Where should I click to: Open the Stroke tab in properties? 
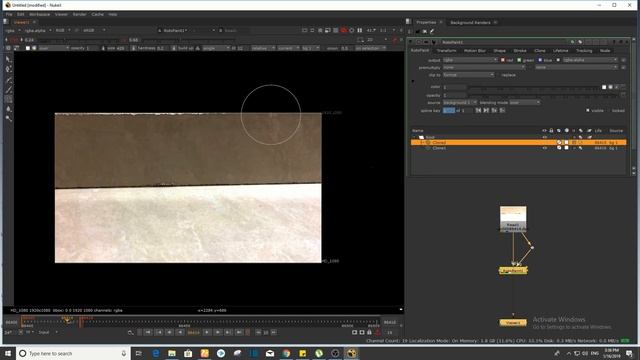pyautogui.click(x=520, y=51)
